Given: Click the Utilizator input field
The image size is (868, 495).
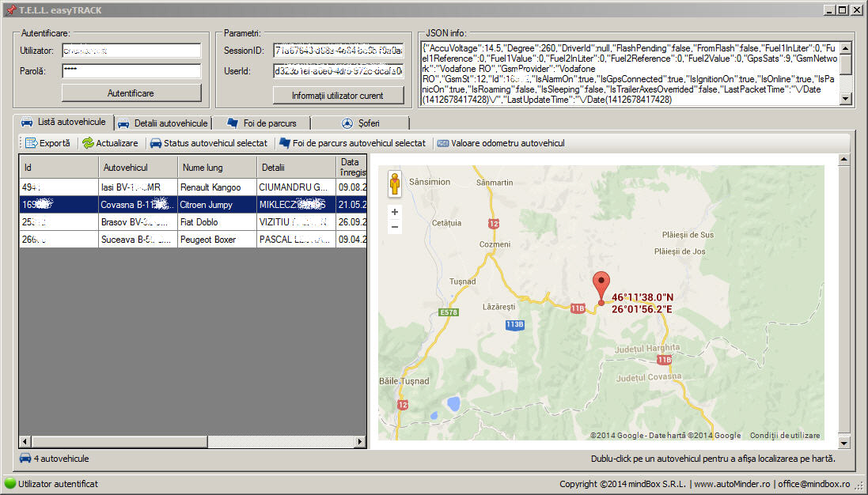Looking at the screenshot, I should [x=131, y=51].
